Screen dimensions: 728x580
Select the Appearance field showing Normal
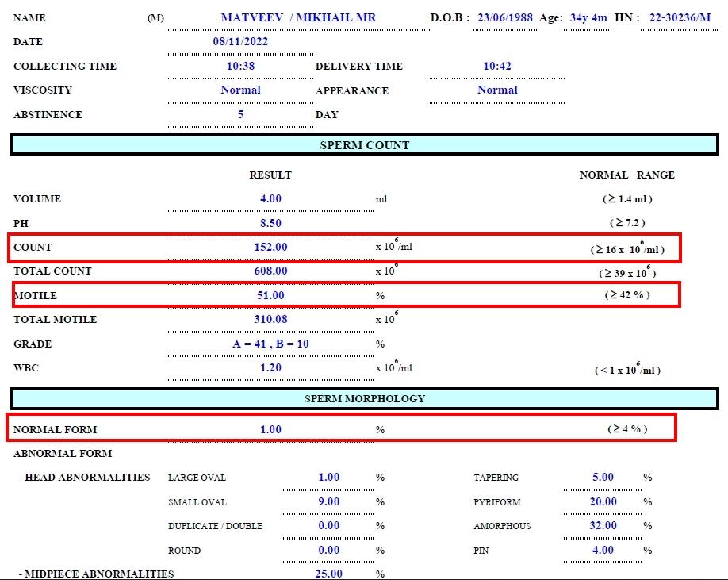[497, 90]
